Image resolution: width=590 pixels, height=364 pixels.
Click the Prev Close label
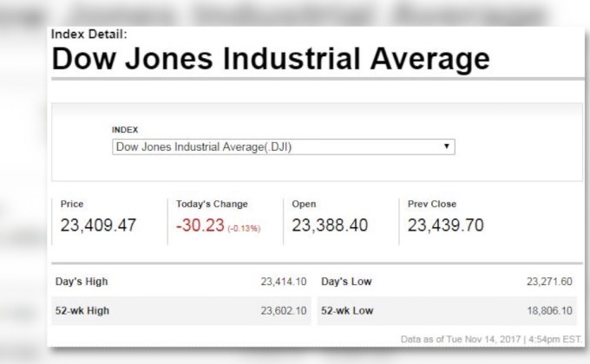coord(432,205)
